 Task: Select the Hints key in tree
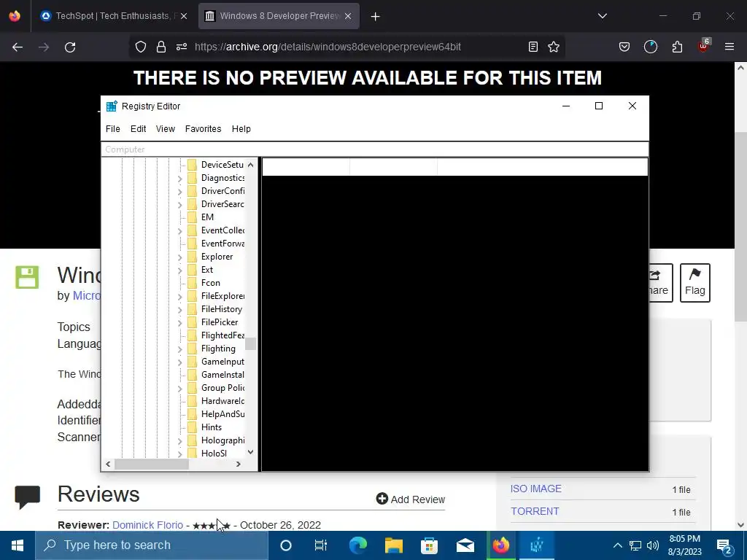point(211,427)
